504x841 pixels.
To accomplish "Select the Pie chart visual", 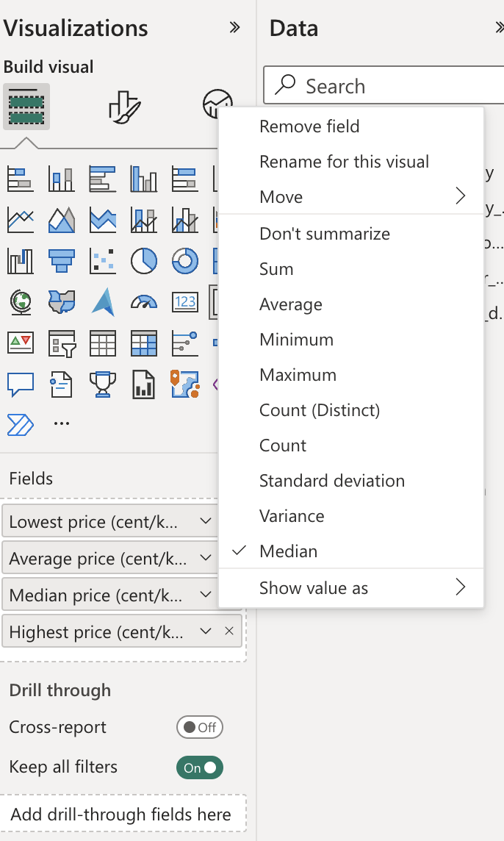I will [x=144, y=260].
